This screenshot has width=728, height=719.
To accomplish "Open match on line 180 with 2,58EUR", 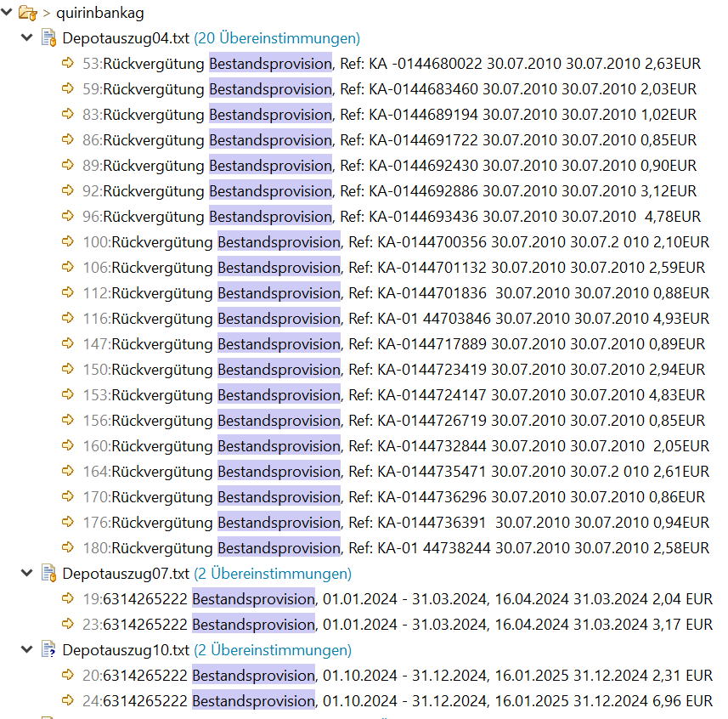I will click(396, 548).
